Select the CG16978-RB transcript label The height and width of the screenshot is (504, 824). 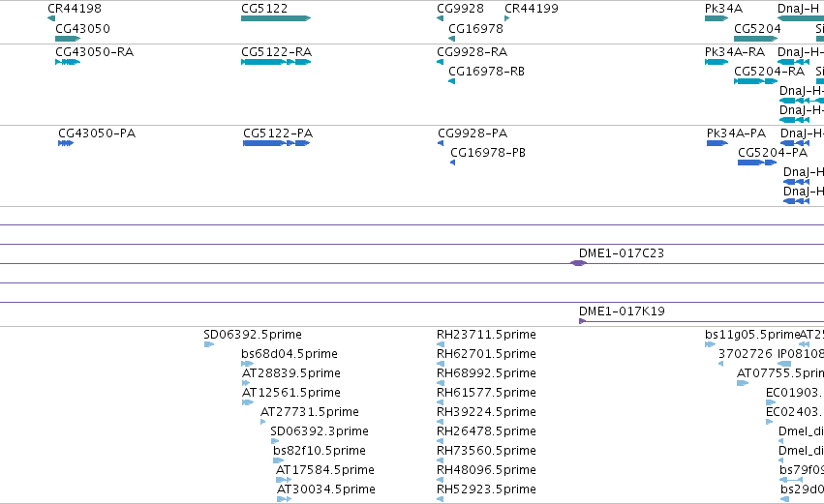point(486,72)
